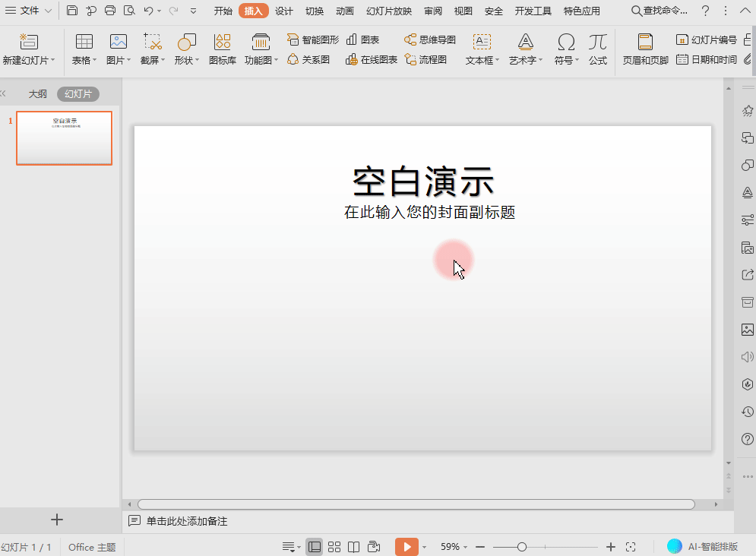The image size is (756, 556).
Task: Click the undo arrow icon
Action: pyautogui.click(x=148, y=11)
